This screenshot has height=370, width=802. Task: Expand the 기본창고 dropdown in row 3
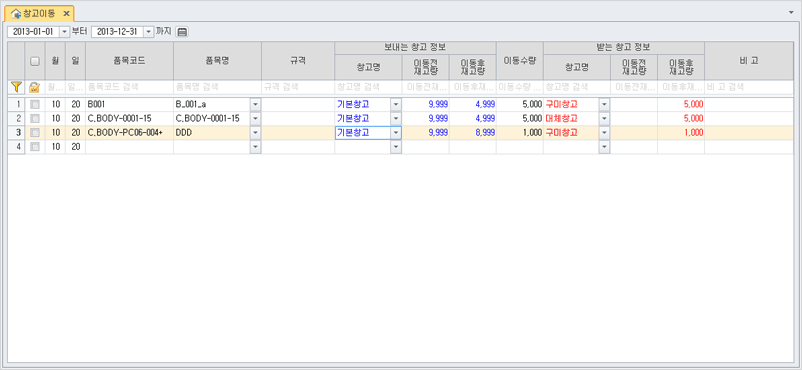[396, 133]
